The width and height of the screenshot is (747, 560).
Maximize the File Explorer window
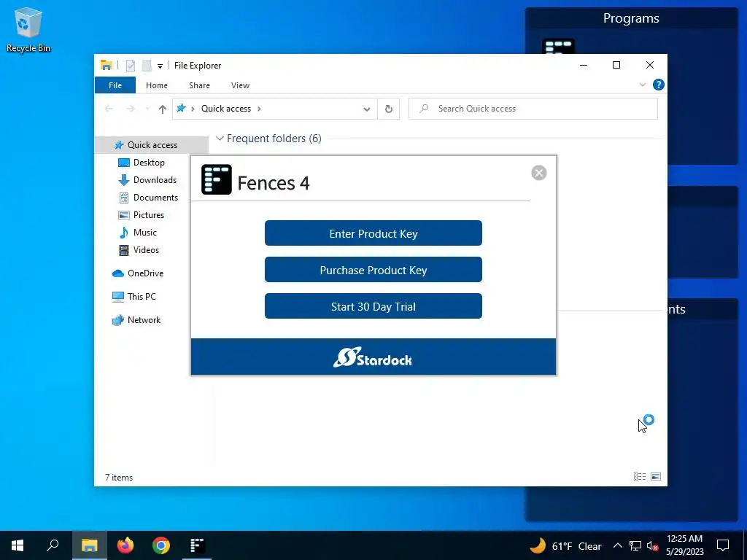click(616, 65)
